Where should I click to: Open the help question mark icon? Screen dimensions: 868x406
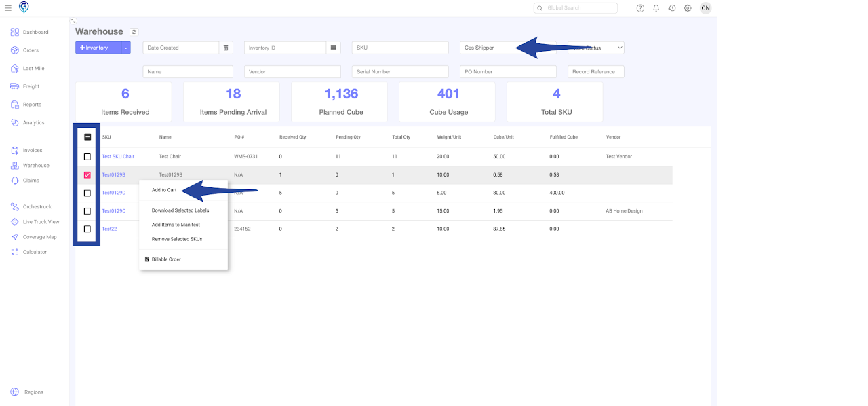(x=640, y=8)
